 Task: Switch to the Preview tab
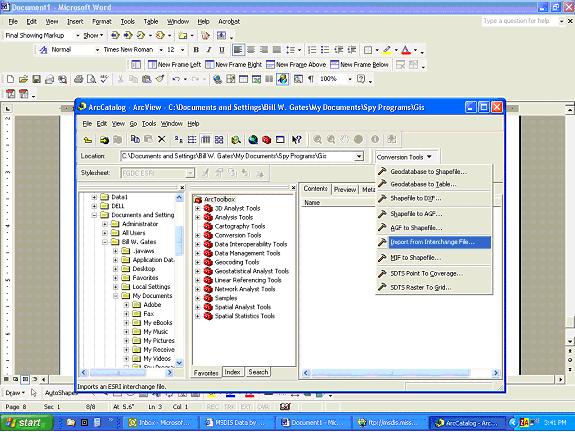(x=345, y=190)
